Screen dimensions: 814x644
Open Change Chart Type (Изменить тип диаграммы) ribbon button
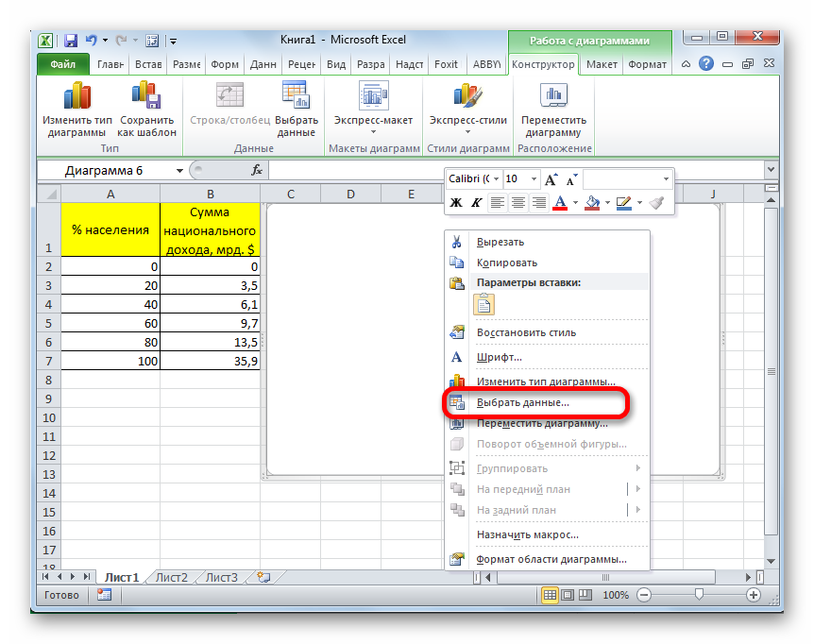76,109
